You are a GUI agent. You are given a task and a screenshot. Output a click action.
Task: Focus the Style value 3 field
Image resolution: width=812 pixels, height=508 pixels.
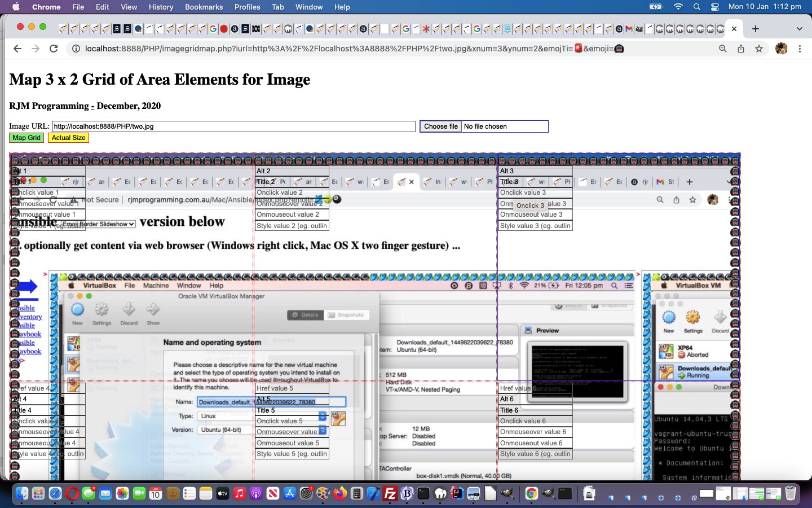pos(536,226)
